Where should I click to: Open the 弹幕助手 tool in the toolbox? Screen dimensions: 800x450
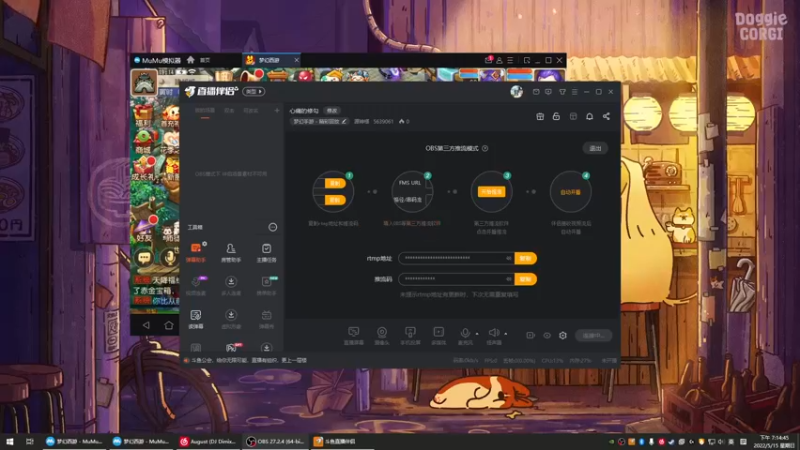tap(196, 253)
